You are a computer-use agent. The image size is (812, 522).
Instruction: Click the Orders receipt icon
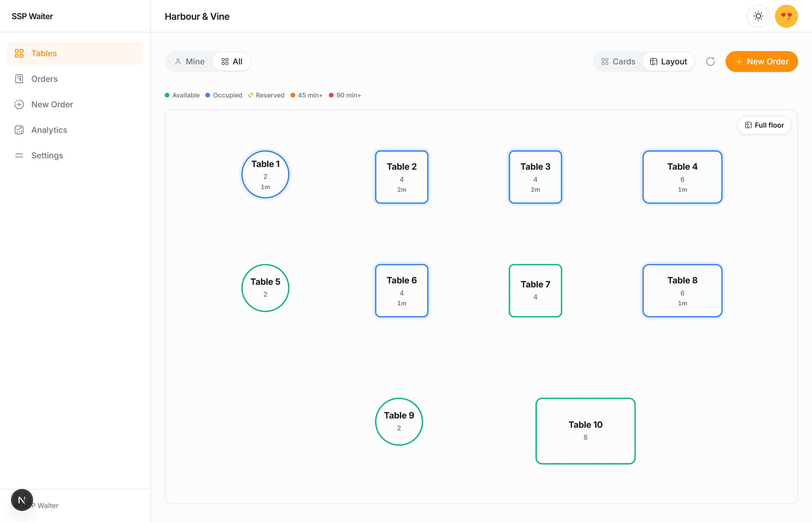(x=19, y=79)
